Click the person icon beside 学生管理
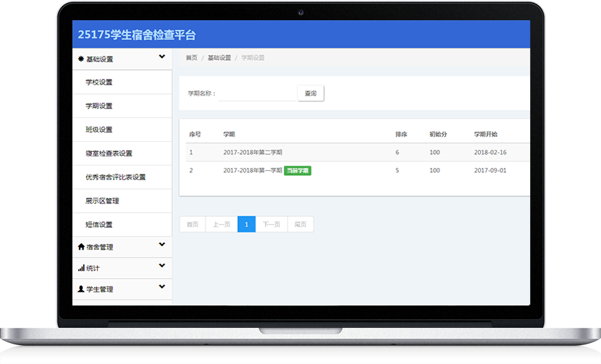The image size is (601, 364). tap(81, 289)
